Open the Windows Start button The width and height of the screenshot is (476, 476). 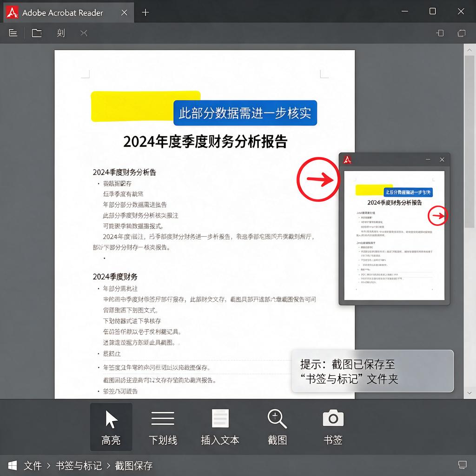13,465
